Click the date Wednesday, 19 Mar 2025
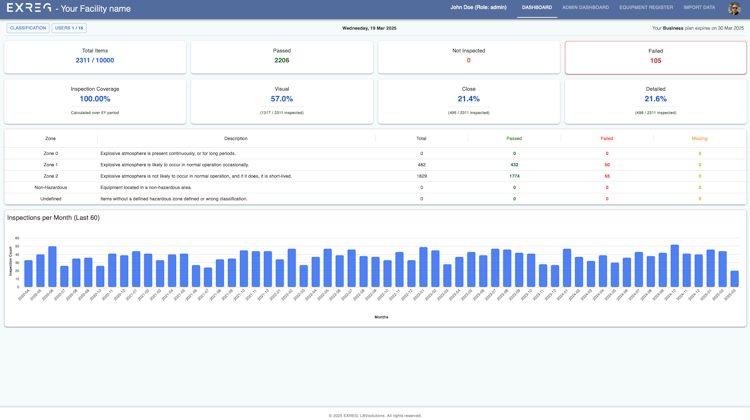 [369, 28]
